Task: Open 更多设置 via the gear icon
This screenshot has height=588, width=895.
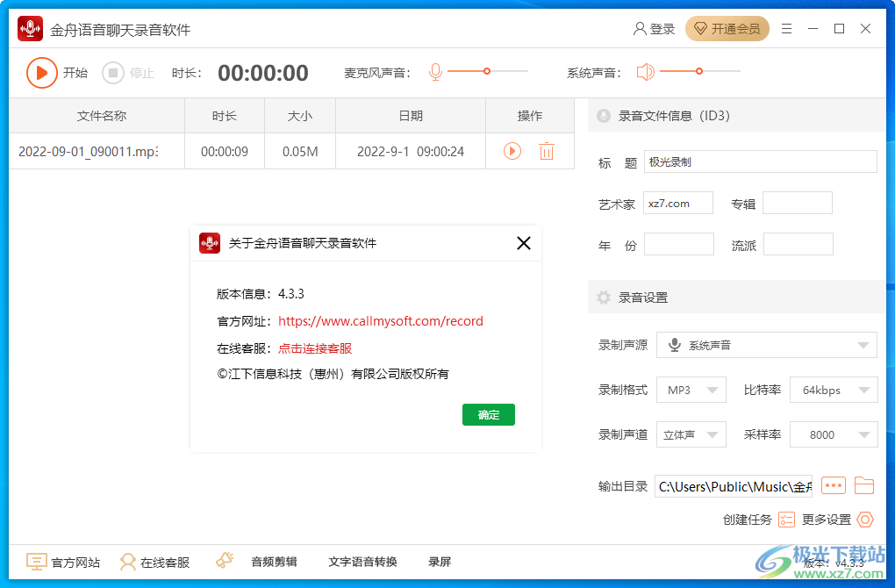Action: coord(864,520)
